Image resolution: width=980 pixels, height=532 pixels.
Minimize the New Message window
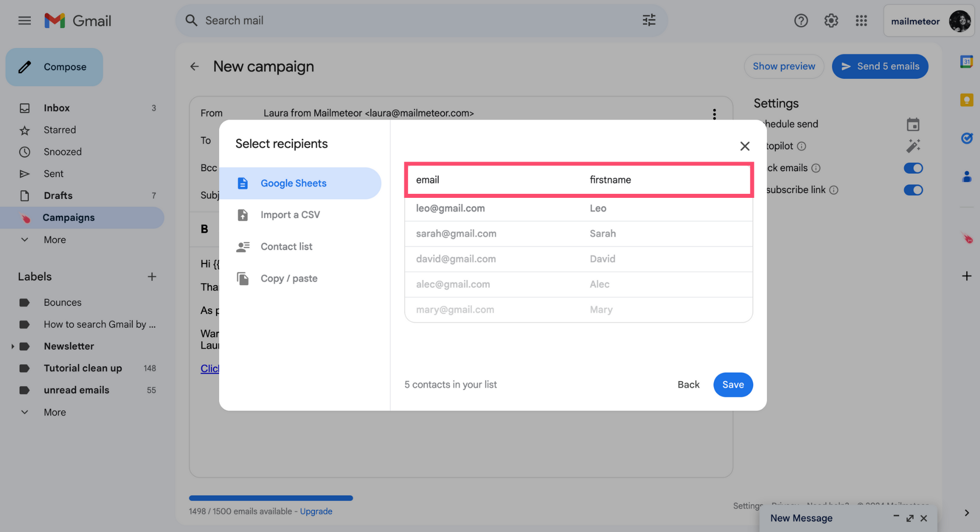(x=896, y=517)
